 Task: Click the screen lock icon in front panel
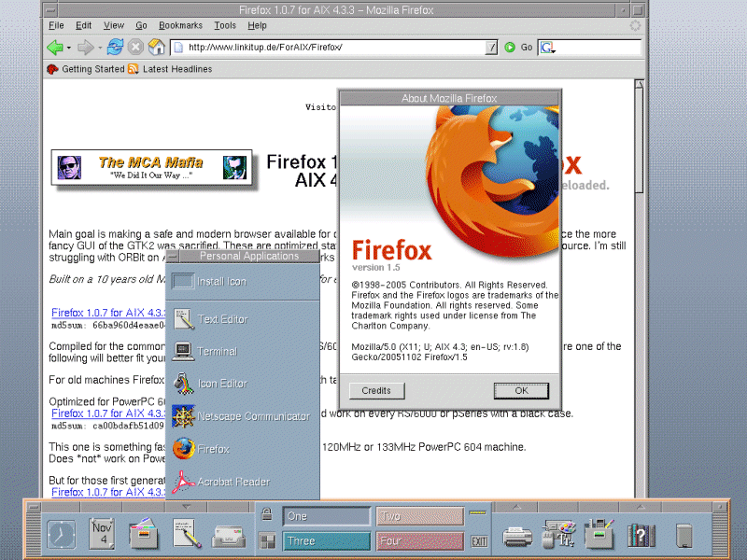coord(267,515)
